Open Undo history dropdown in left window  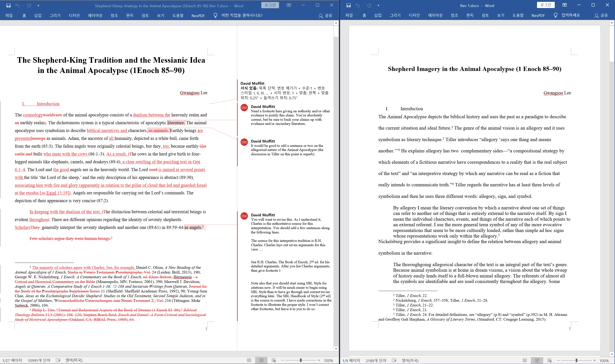coord(22,5)
